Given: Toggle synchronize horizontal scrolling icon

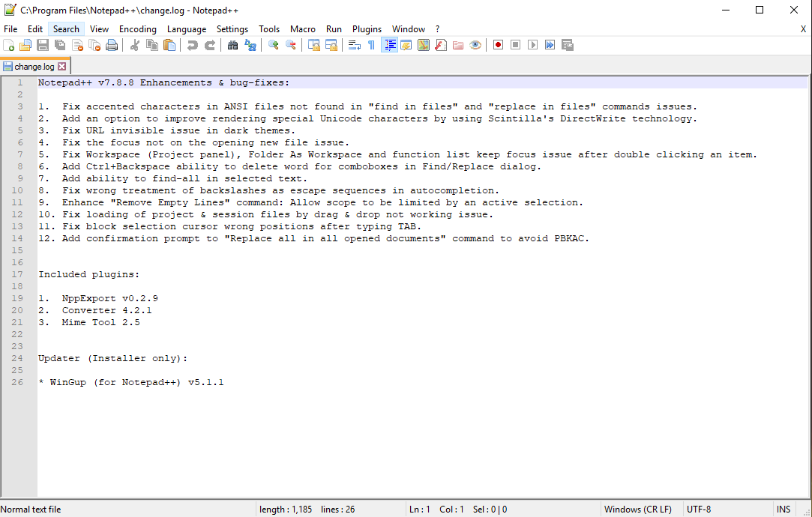Looking at the screenshot, I should tap(331, 45).
